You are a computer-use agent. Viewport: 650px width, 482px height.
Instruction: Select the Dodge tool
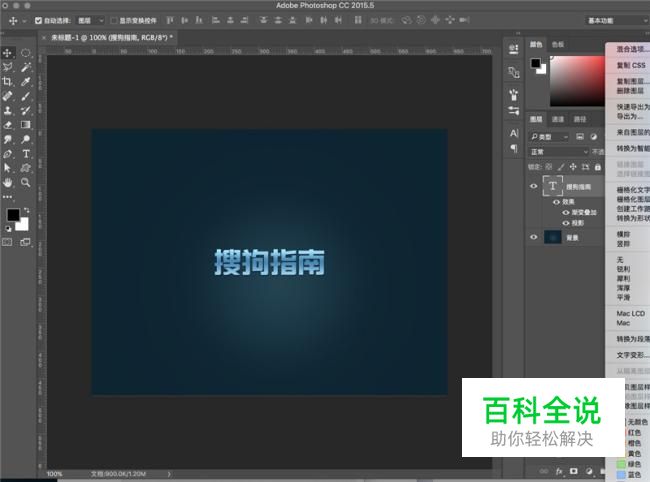coord(26,139)
